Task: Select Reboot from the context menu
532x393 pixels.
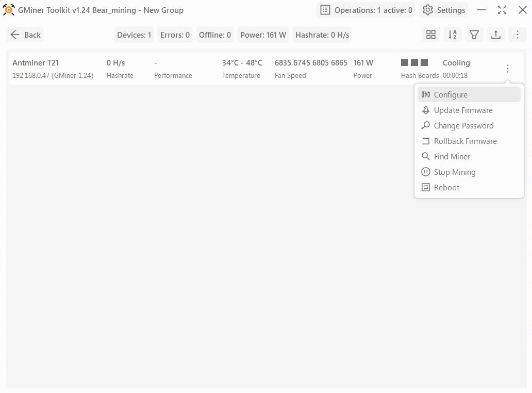Action: click(469, 187)
